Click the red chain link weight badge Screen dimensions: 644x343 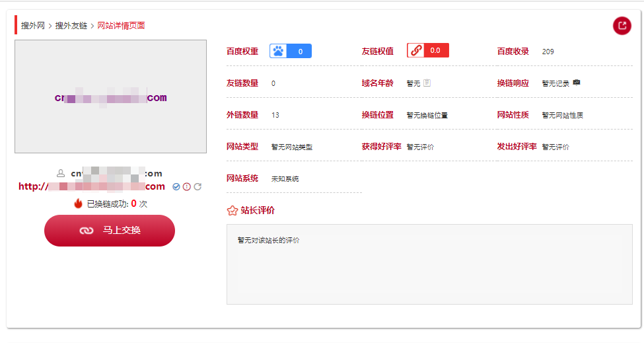point(427,50)
